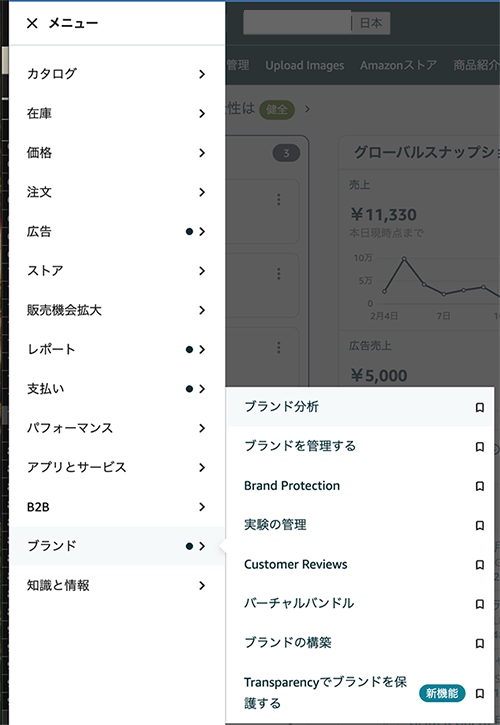
Task: Expand the レポート menu chevron
Action: pyautogui.click(x=202, y=349)
